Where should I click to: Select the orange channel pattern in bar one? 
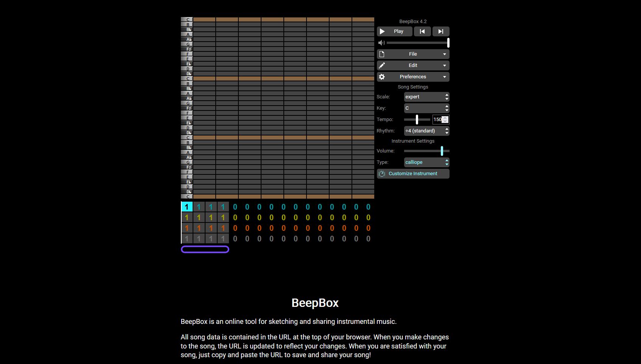tap(187, 228)
